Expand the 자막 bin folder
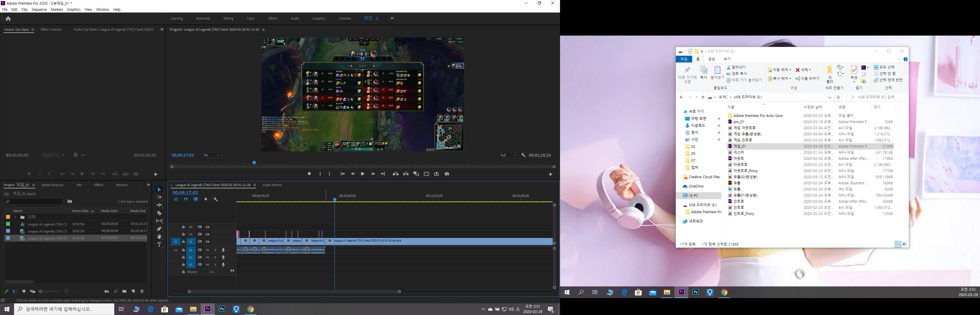 pyautogui.click(x=15, y=217)
